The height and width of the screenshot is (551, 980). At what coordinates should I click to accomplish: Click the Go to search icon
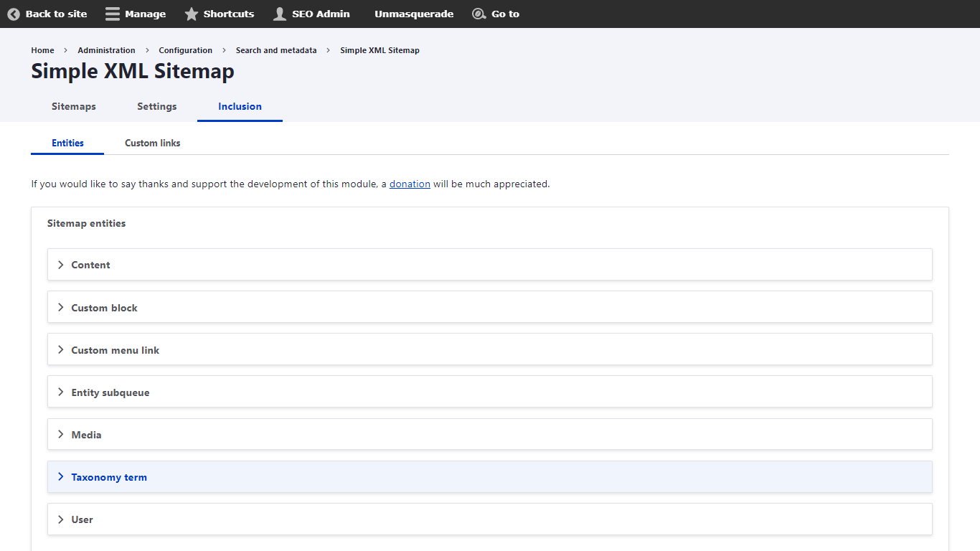point(479,14)
